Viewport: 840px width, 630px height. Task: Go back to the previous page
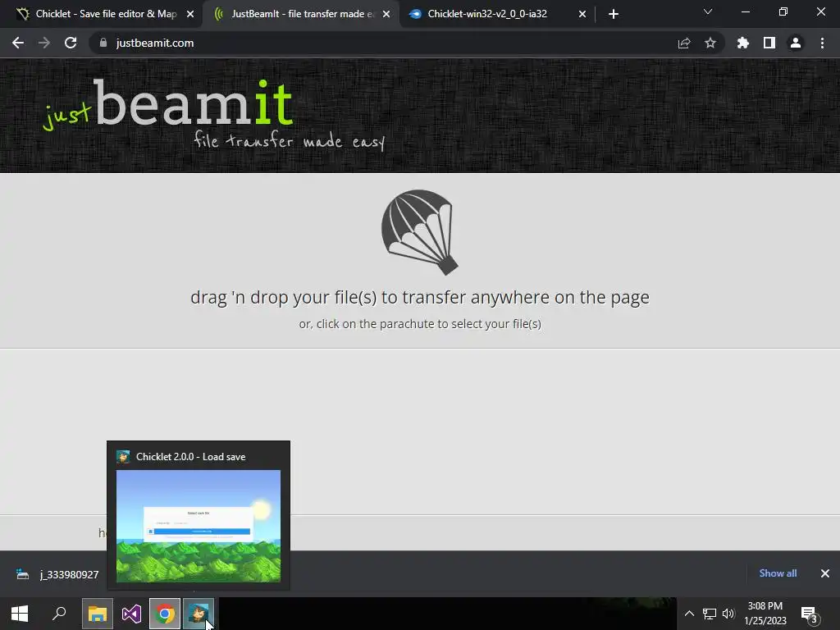point(18,43)
